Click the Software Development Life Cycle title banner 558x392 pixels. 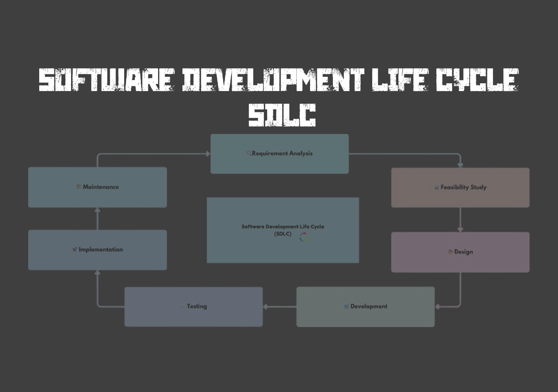click(279, 80)
